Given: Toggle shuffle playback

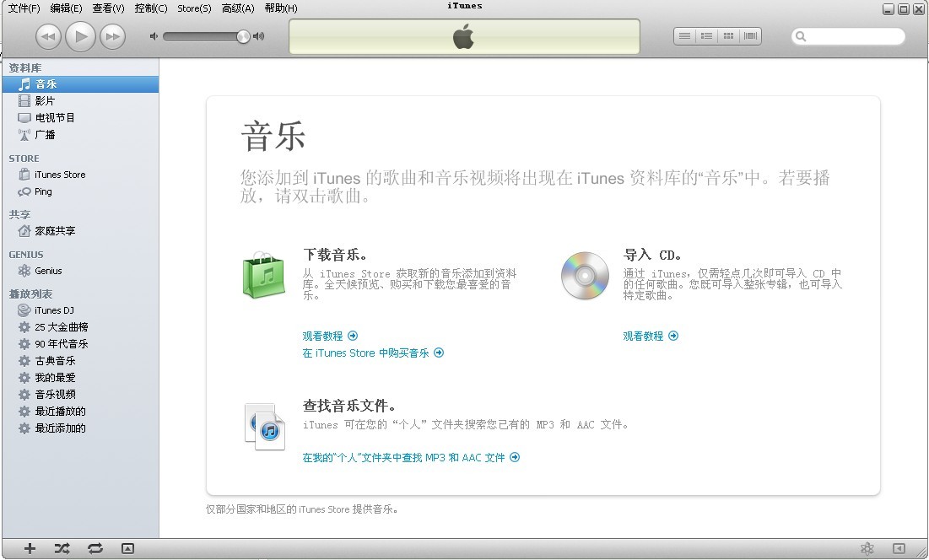Looking at the screenshot, I should pyautogui.click(x=62, y=548).
